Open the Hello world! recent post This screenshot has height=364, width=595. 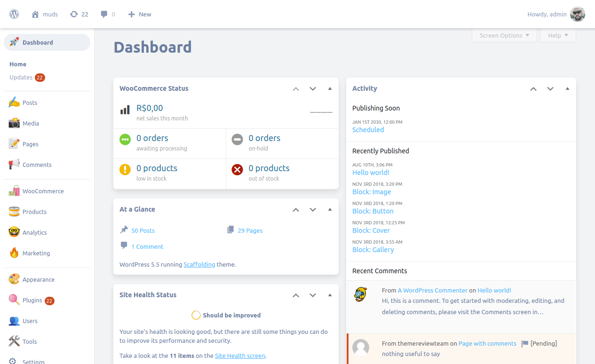(371, 173)
